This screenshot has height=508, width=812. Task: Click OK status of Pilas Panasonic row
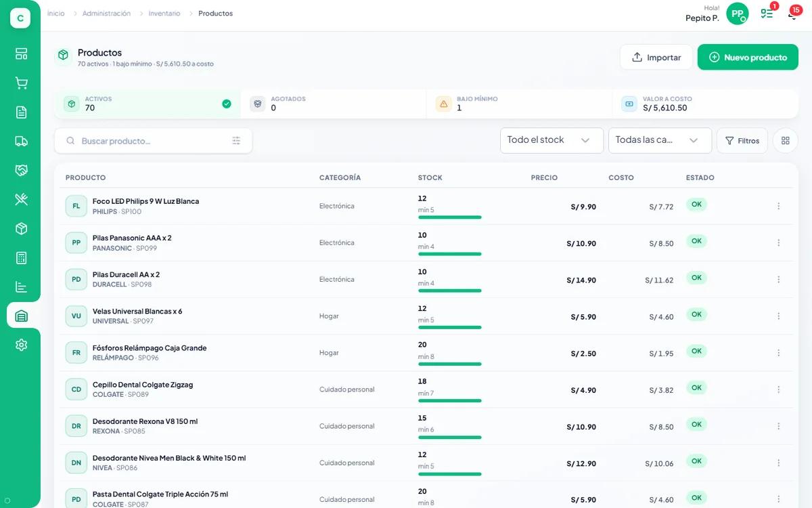pyautogui.click(x=696, y=241)
